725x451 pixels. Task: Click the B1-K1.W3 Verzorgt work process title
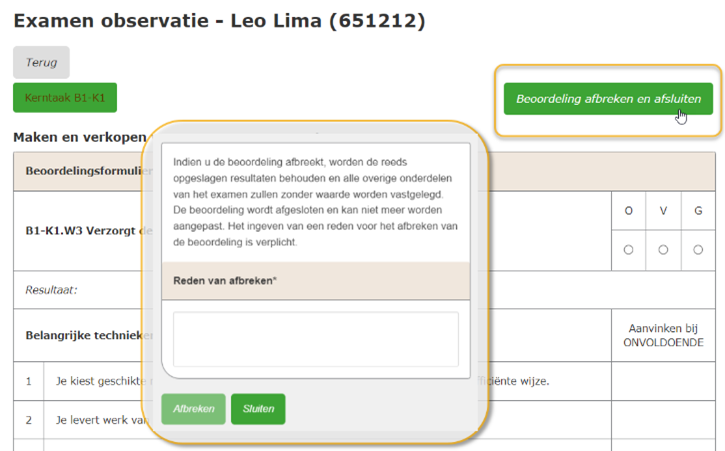[83, 231]
